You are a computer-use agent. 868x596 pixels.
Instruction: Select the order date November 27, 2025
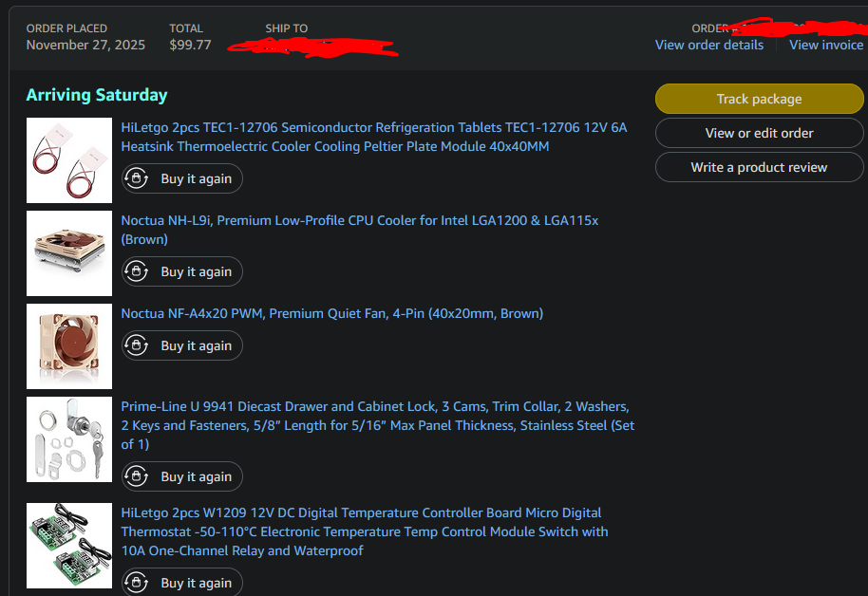click(85, 46)
